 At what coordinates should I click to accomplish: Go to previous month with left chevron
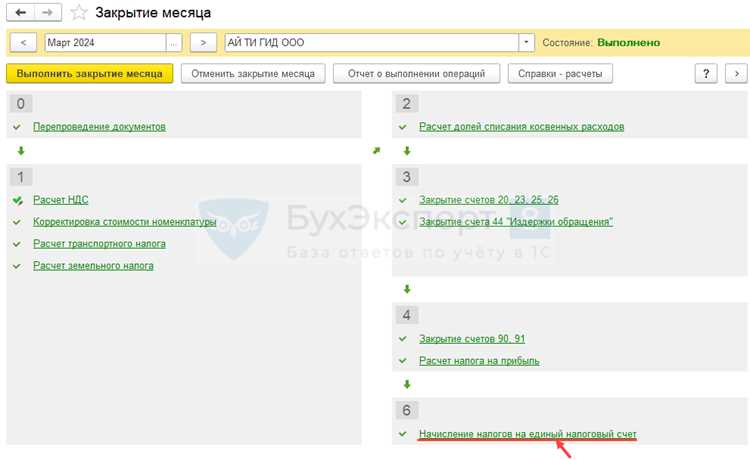23,43
